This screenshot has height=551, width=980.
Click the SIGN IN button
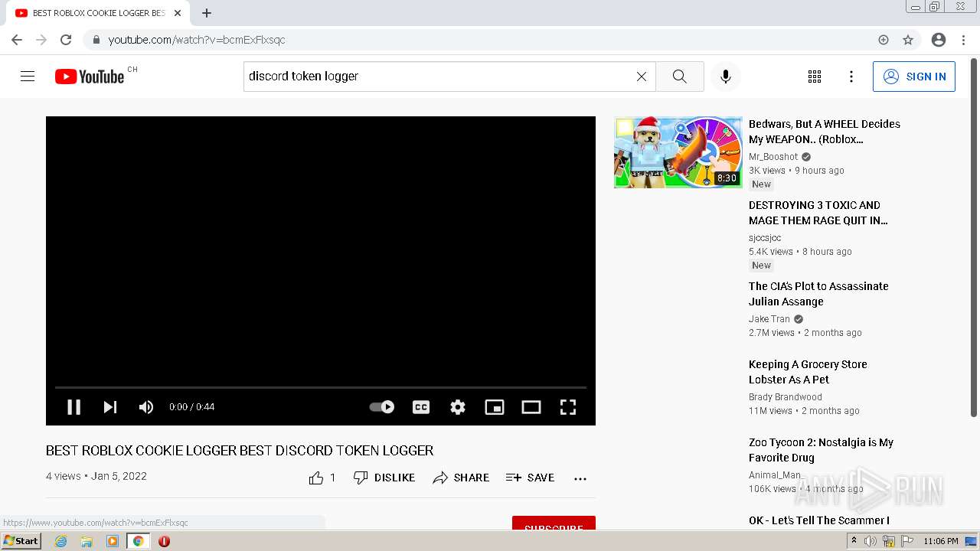(914, 77)
